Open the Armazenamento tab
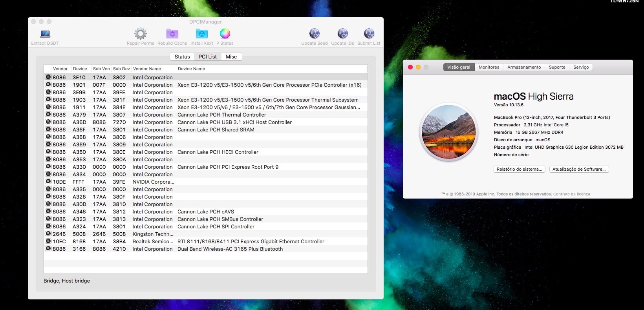This screenshot has height=310, width=644. 524,67
